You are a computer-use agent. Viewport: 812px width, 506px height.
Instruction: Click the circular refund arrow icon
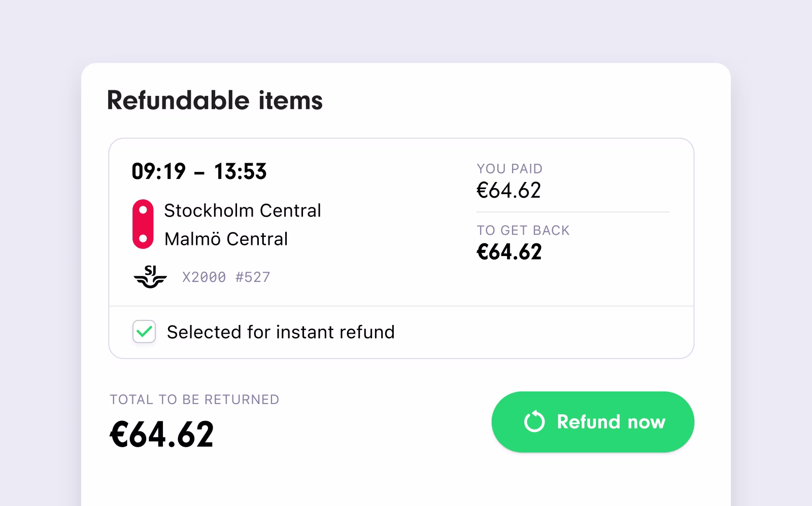tap(534, 422)
